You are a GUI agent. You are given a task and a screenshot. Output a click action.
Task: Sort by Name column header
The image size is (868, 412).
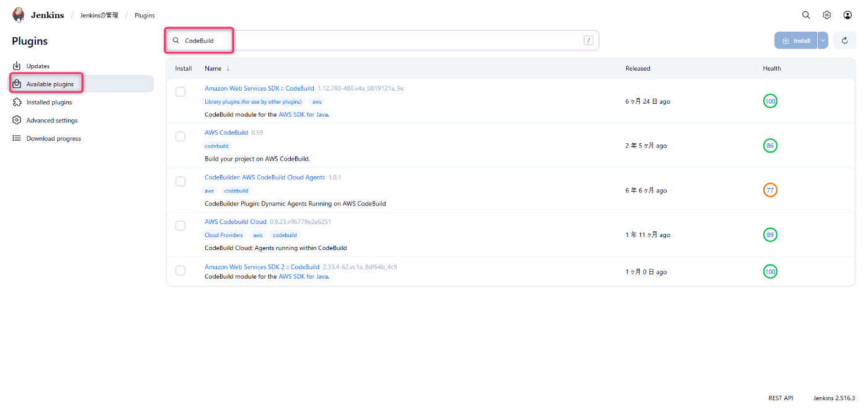(x=217, y=68)
